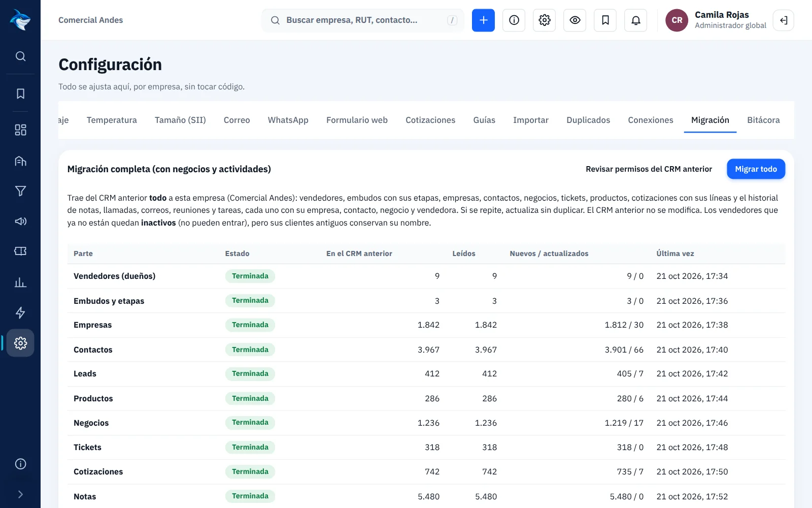Screen dimensions: 812x508
Task: Open the Bitácora tab
Action: click(763, 120)
